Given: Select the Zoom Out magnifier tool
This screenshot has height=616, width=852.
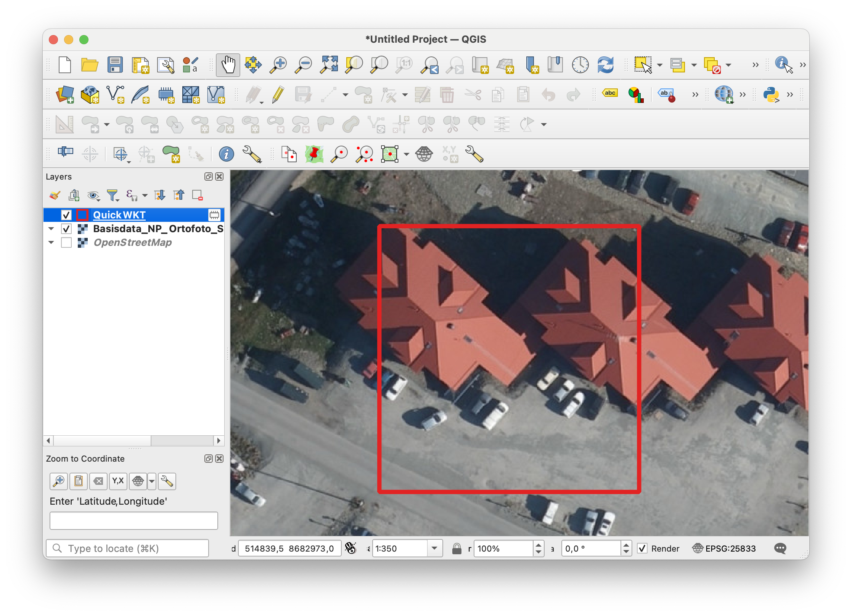Looking at the screenshot, I should [304, 65].
